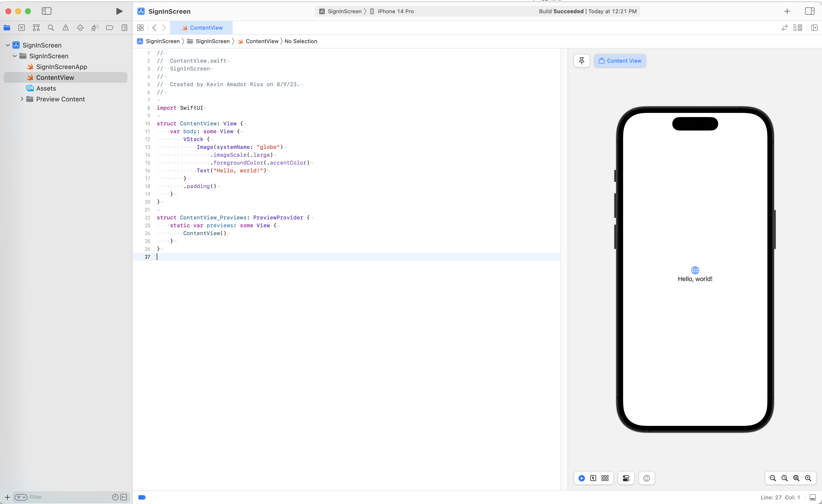This screenshot has height=504, width=822.
Task: Open the Report navigator
Action: coord(124,28)
